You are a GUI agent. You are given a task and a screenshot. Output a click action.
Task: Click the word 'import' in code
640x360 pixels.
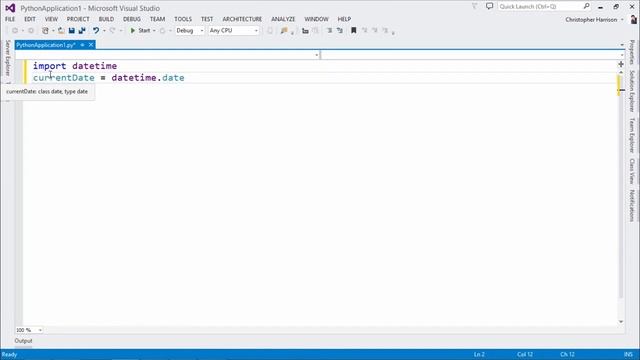[x=49, y=66]
